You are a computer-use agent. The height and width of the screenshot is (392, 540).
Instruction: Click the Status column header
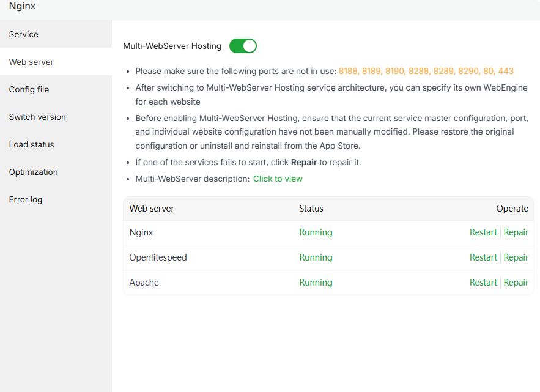[311, 209]
